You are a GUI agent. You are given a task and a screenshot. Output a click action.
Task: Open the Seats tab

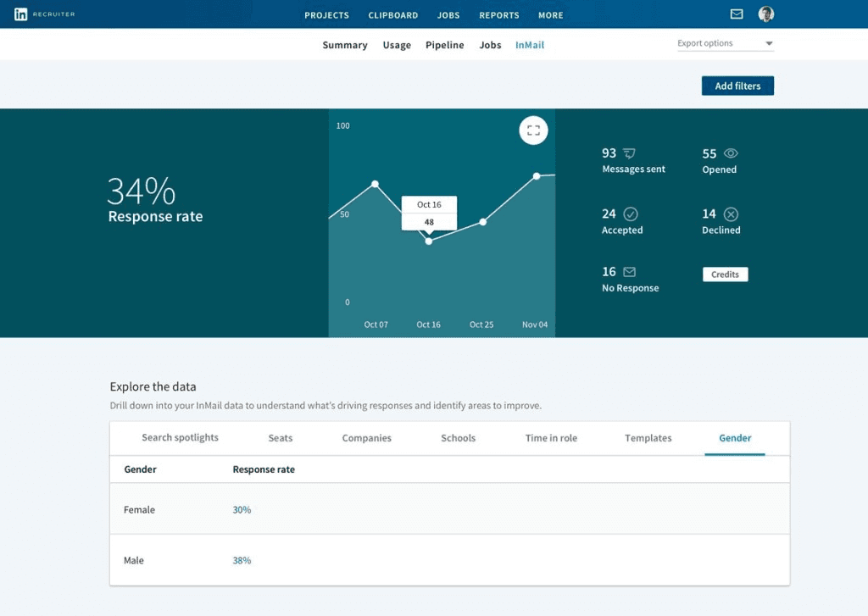(x=280, y=438)
